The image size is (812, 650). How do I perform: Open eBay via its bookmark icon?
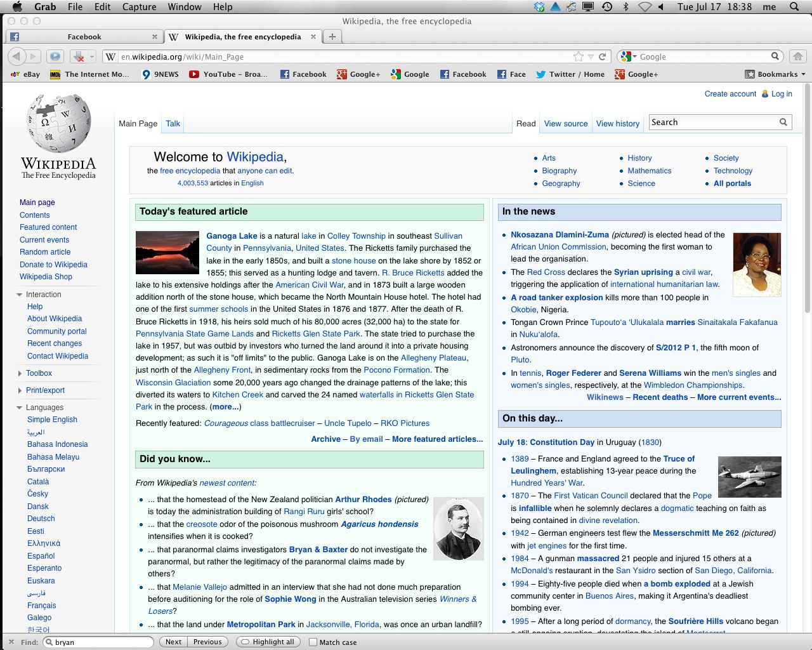click(x=15, y=74)
